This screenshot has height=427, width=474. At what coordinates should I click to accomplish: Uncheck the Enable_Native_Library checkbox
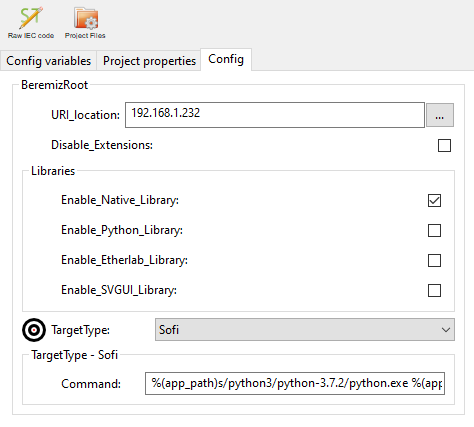(x=434, y=200)
